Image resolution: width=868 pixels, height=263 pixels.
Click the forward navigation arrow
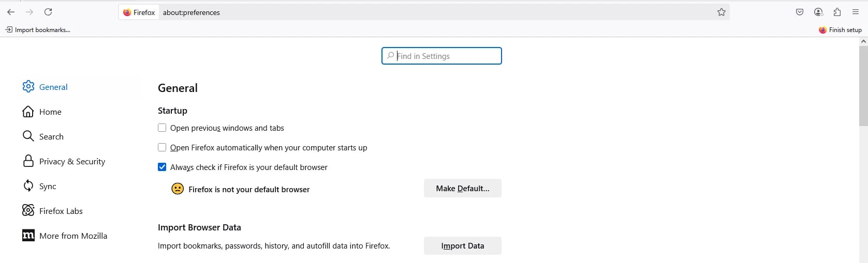pos(30,12)
